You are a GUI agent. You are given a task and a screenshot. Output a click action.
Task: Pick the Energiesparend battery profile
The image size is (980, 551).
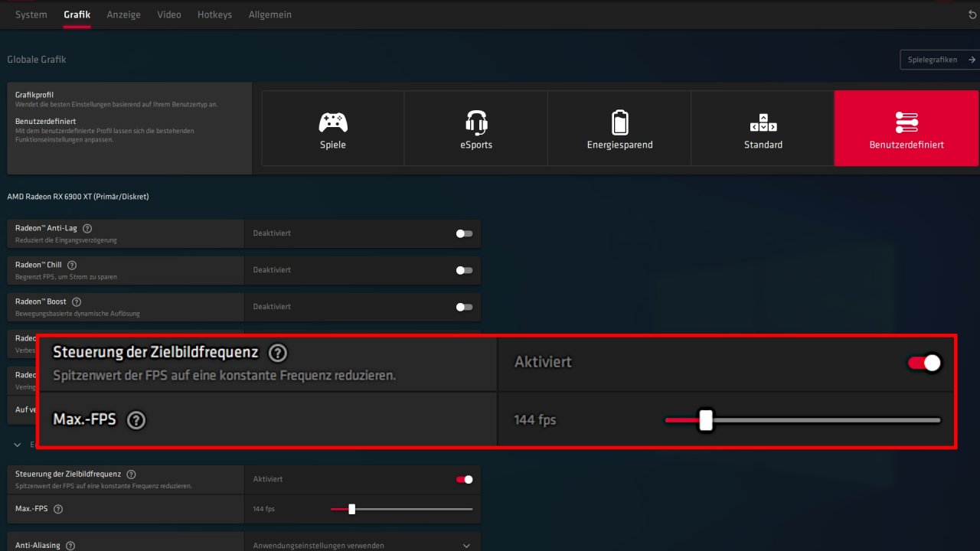[x=619, y=129]
